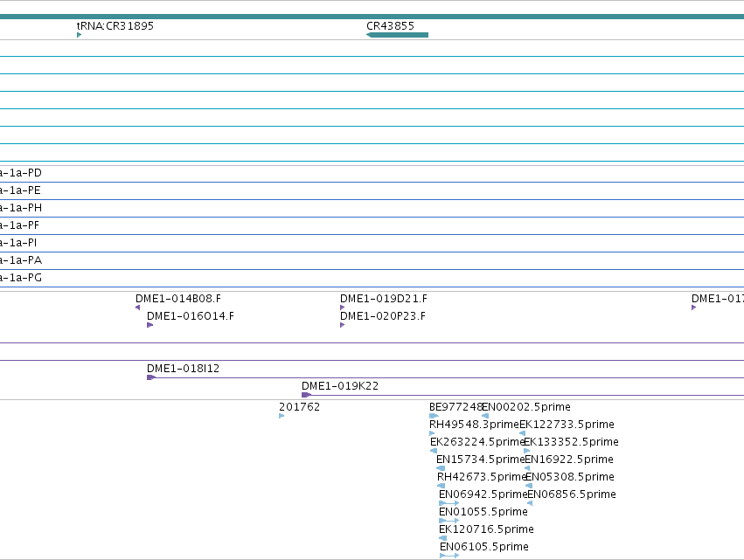
Task: Click the DME1-018I12 label
Action: coord(183,369)
